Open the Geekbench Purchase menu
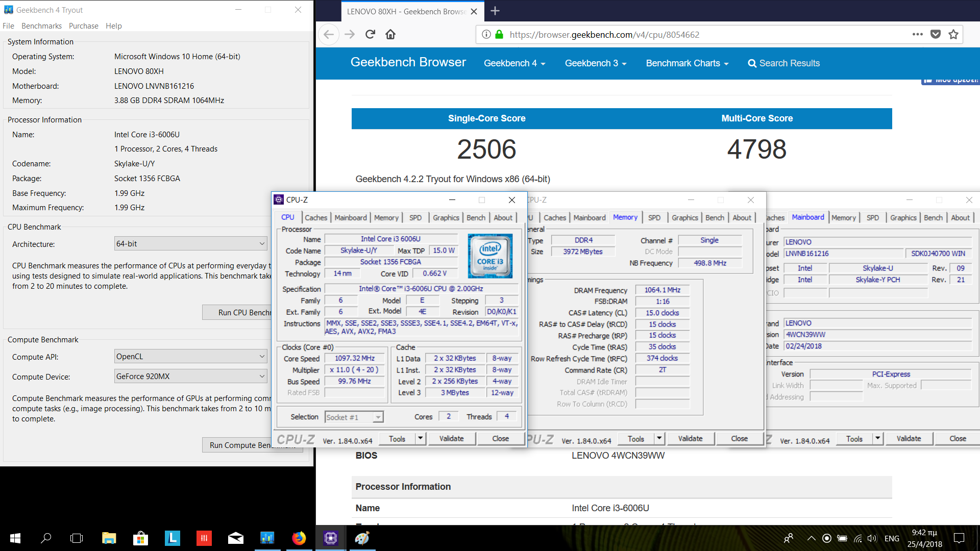Image resolution: width=980 pixels, height=551 pixels. 84,26
